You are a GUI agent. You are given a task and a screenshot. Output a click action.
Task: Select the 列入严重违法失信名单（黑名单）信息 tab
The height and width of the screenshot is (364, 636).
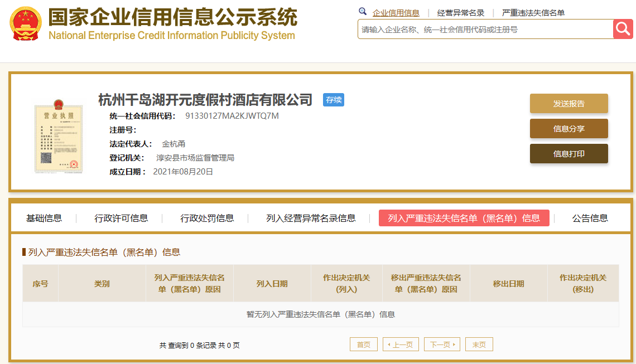(464, 218)
